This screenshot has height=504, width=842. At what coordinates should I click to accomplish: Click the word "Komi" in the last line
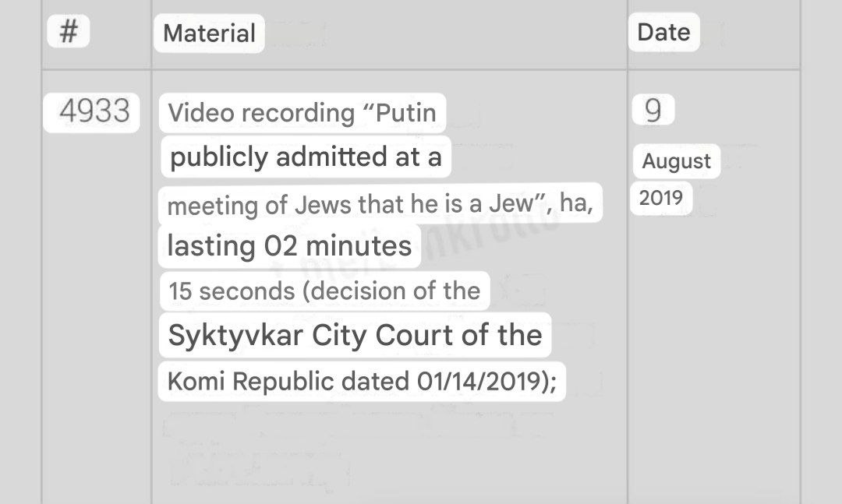pos(197,382)
